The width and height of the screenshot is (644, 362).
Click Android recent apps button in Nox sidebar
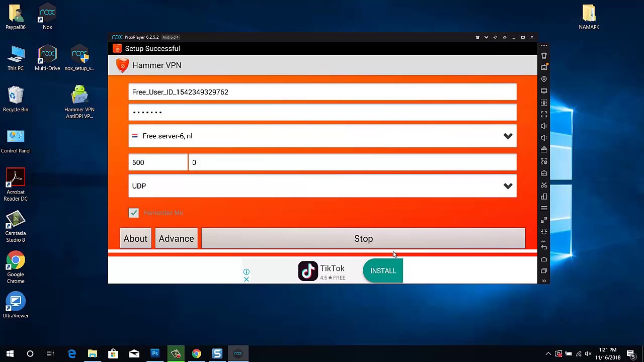click(544, 271)
